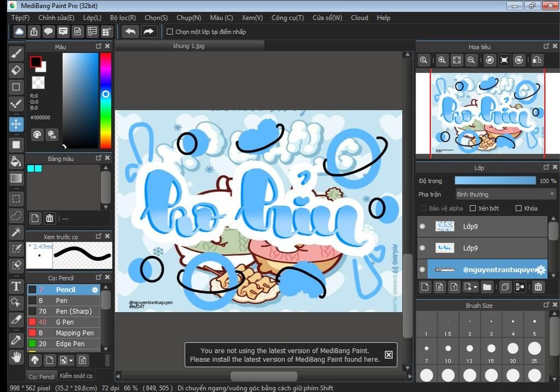Viewport: 560px width, 392px height.
Task: Click the Undo arrow in the toolbar
Action: coord(130,32)
